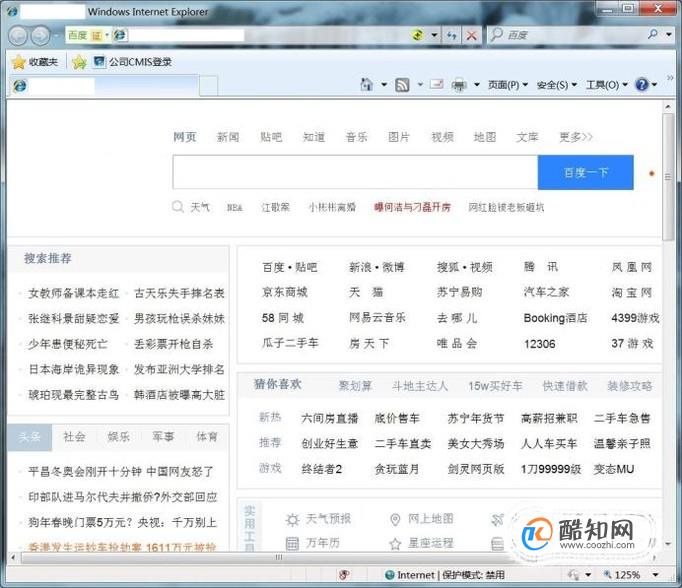Open the address bar history dropdown arrow

click(x=434, y=35)
